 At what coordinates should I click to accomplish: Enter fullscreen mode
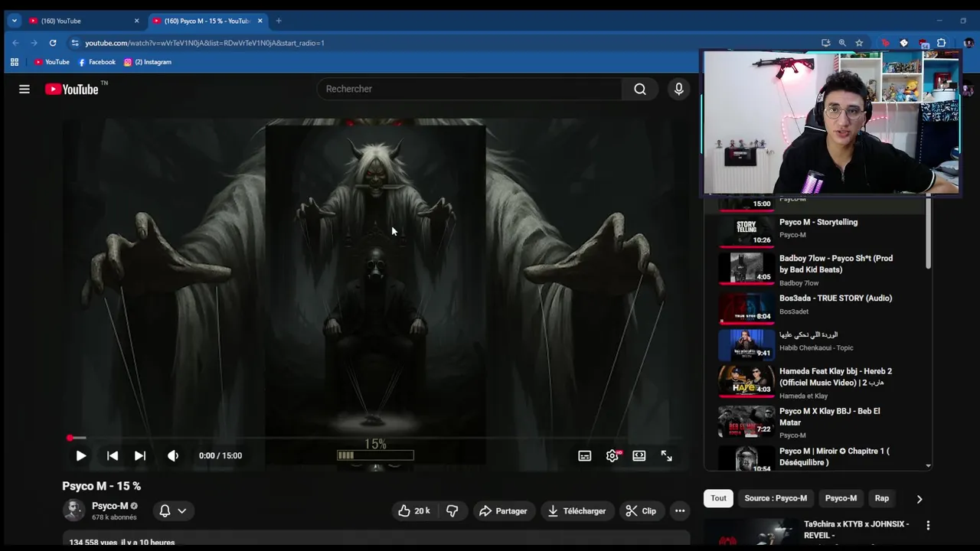(667, 456)
